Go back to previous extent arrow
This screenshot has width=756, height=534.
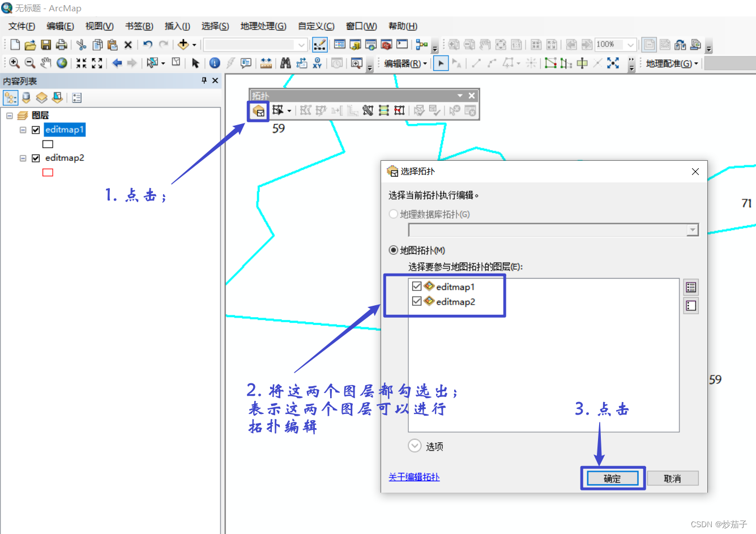click(117, 63)
